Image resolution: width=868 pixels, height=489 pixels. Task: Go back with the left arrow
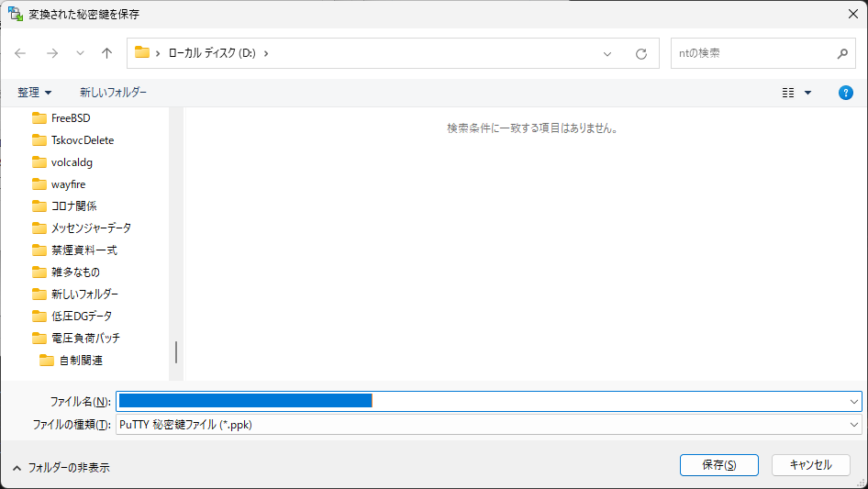pyautogui.click(x=20, y=53)
